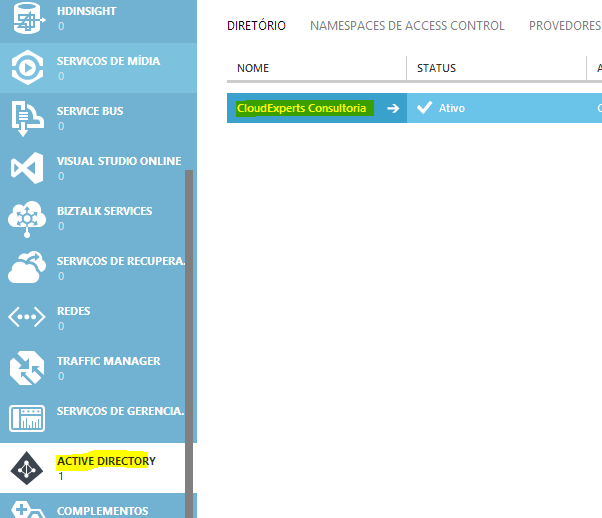Click the Traffic Manager count 0
This screenshot has height=518, width=602.
click(x=61, y=376)
